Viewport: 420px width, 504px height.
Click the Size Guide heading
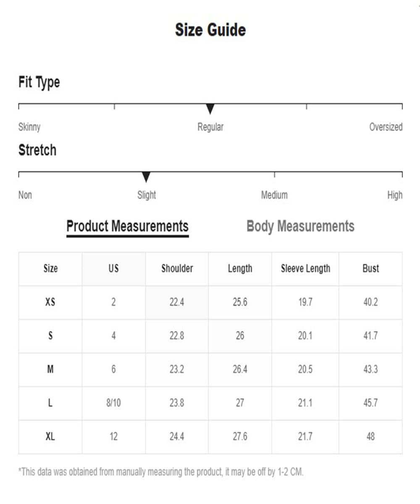click(210, 30)
